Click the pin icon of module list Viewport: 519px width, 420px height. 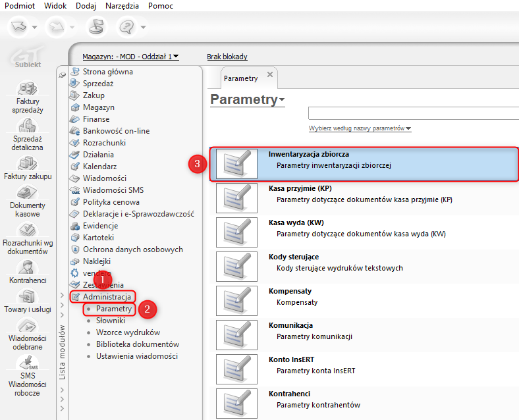coord(62,75)
